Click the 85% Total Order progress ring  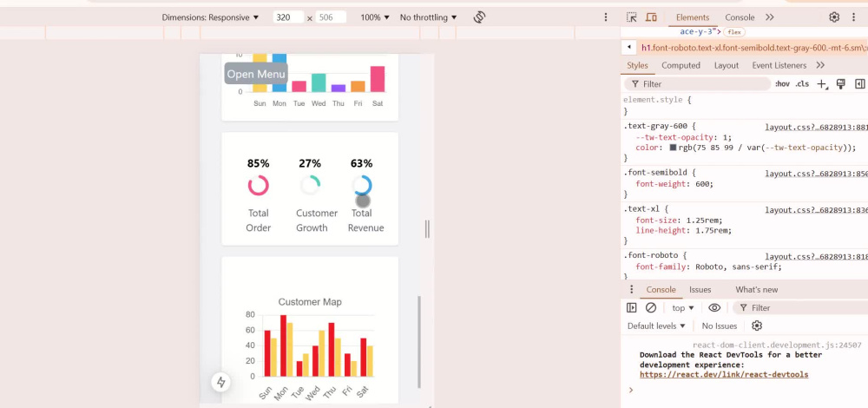(x=258, y=186)
